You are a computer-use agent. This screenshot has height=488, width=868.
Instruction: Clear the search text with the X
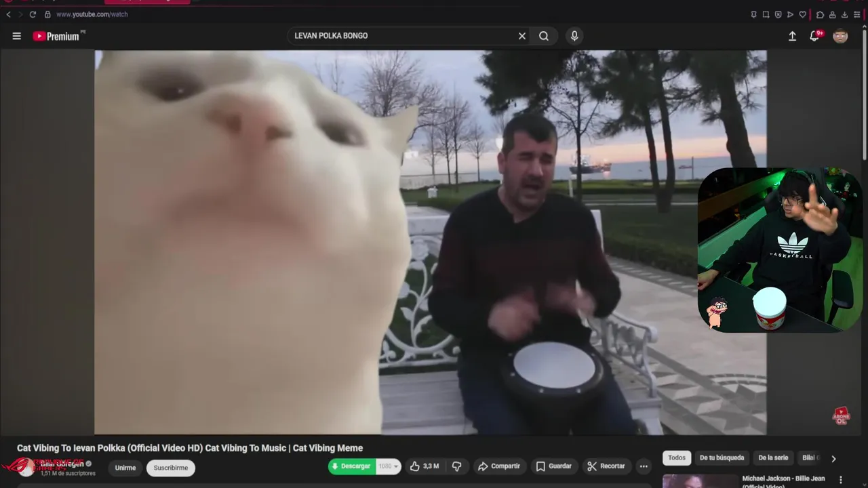click(x=522, y=36)
